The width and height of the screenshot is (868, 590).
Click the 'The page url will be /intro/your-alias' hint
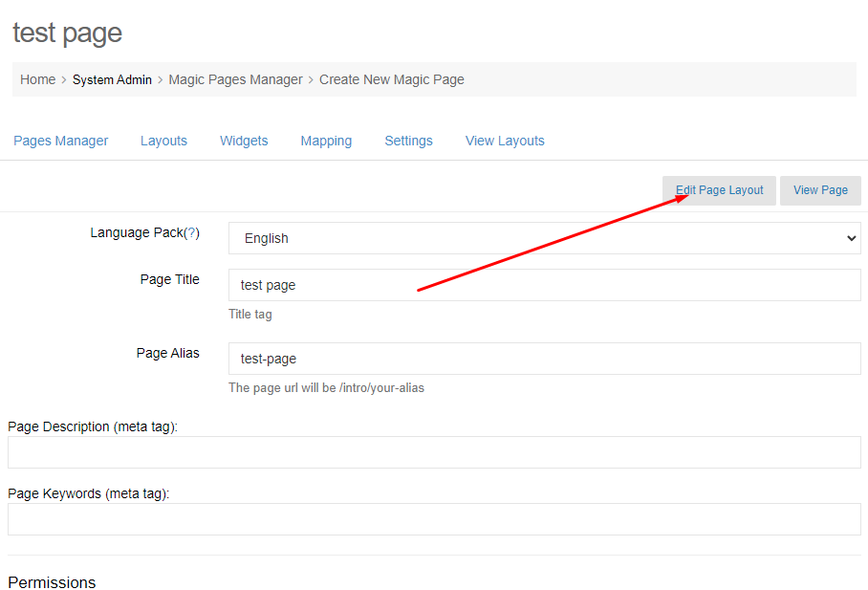tap(327, 388)
